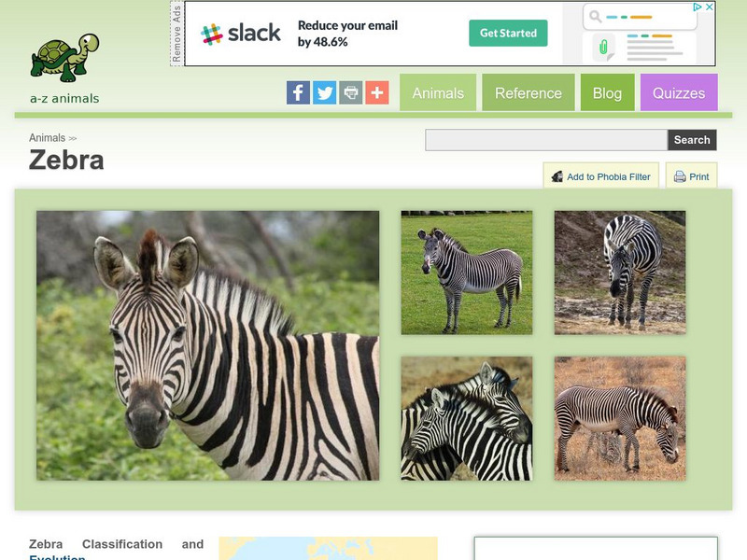Click the a-z animals turtle logo

pyautogui.click(x=64, y=68)
